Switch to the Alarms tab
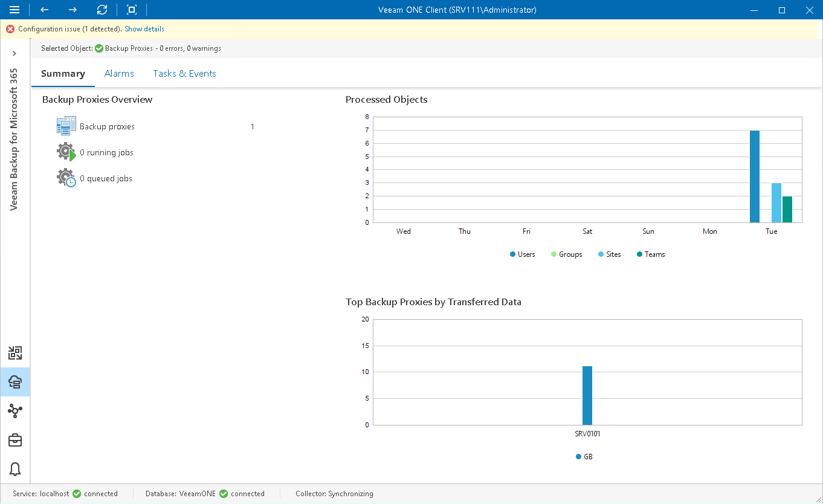This screenshot has width=823, height=504. (119, 73)
